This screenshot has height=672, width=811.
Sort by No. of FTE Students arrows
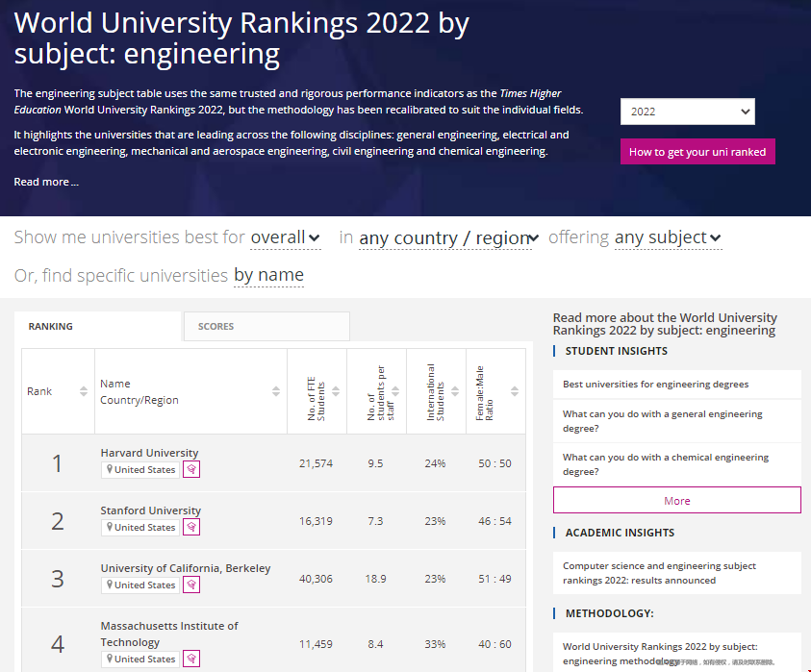(x=336, y=391)
